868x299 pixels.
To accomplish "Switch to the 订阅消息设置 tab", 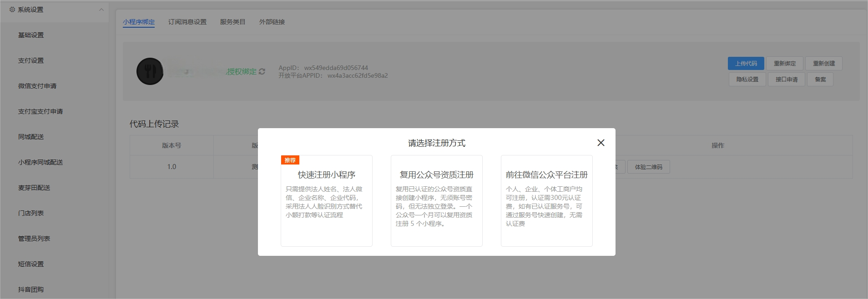I will [x=187, y=22].
